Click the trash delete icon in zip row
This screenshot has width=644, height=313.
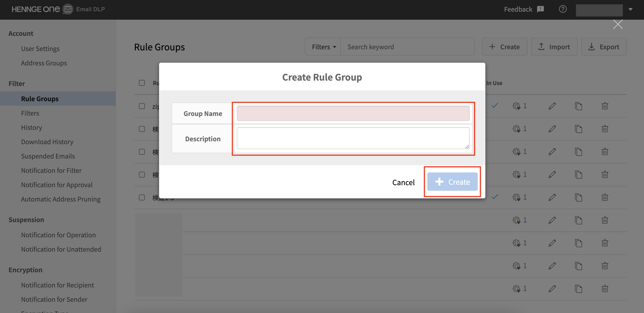point(605,106)
